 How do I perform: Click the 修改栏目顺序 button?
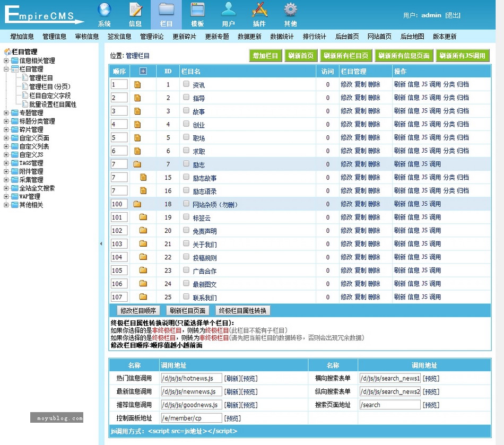pos(138,310)
